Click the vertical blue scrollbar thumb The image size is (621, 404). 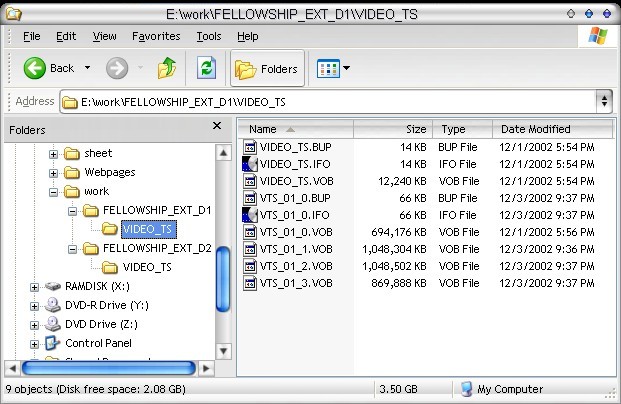(223, 279)
